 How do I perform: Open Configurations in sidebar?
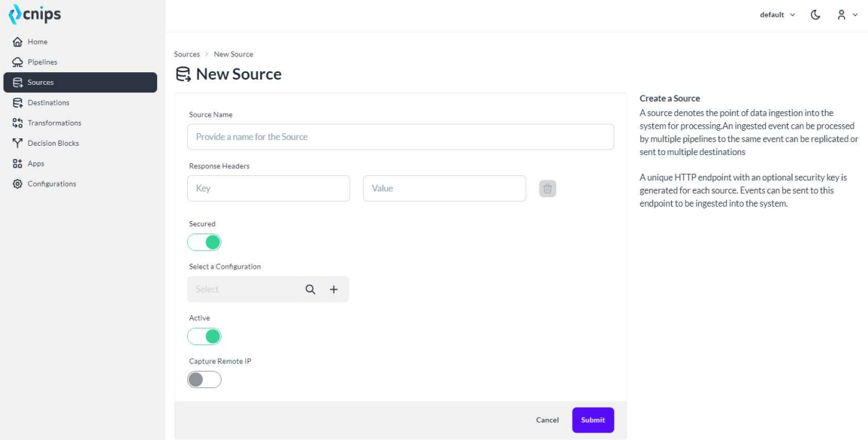80,184
